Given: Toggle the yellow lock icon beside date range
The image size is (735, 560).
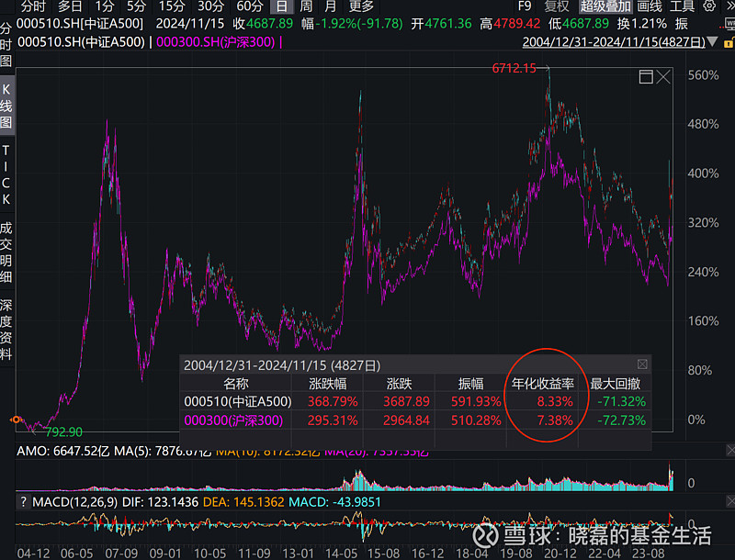Looking at the screenshot, I should pos(729,42).
